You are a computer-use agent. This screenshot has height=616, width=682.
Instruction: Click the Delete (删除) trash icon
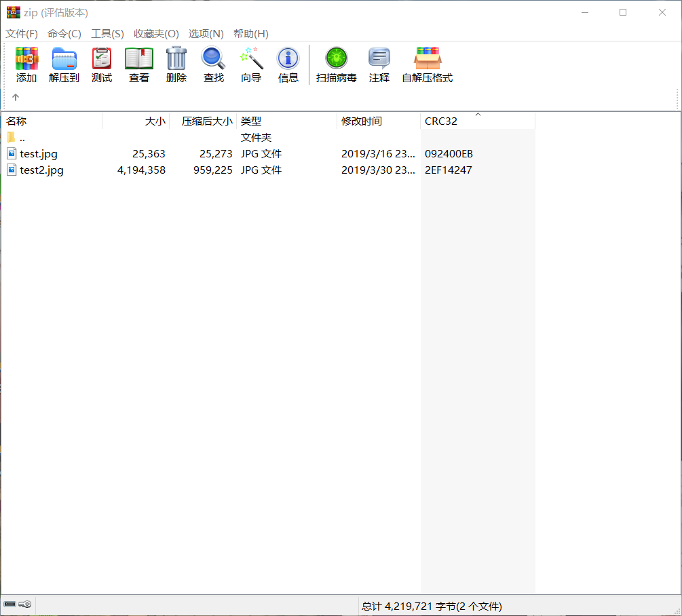(x=176, y=58)
